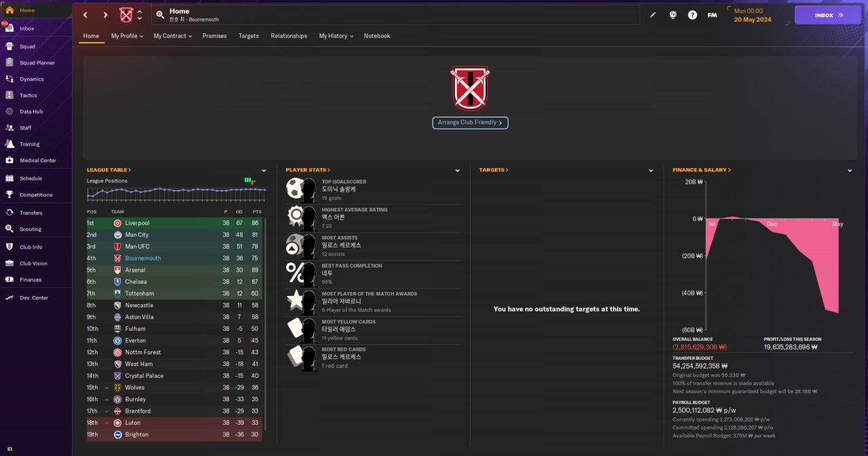Click the INBOX continue button
868x456 pixels.
tap(828, 15)
